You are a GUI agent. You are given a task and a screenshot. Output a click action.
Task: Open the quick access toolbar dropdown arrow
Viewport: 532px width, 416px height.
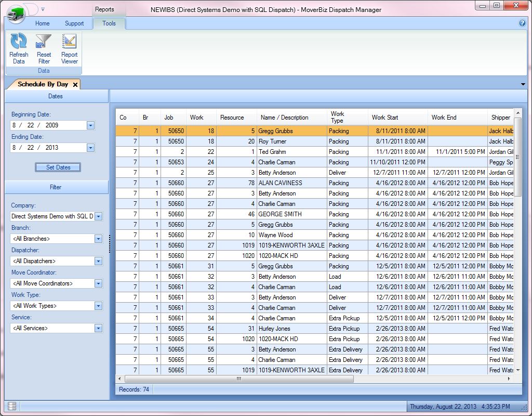(x=43, y=9)
